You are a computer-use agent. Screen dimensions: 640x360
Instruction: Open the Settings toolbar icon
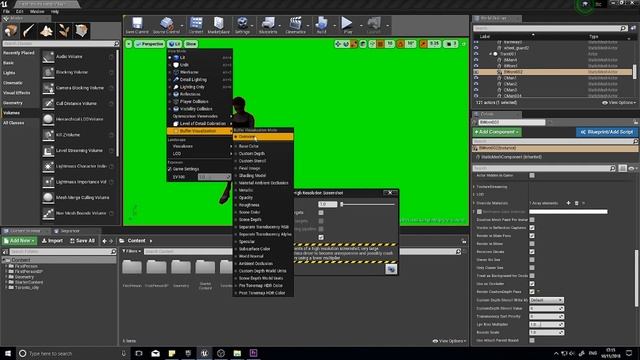[242, 23]
